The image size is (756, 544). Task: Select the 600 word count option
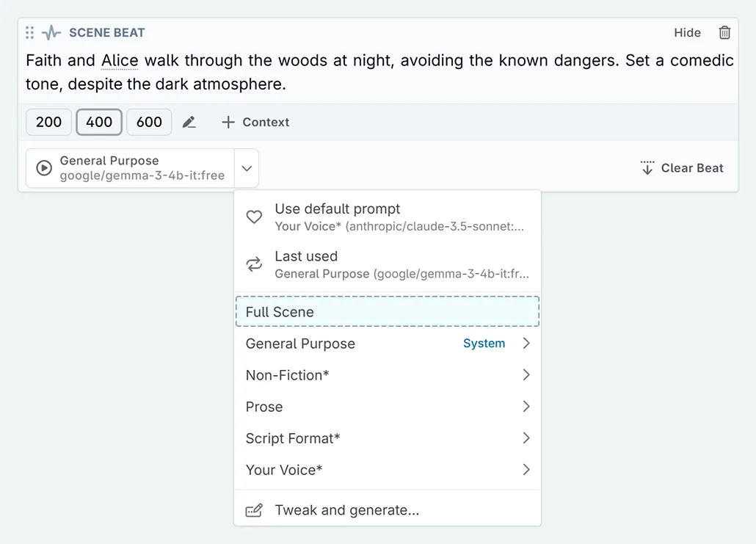point(149,122)
